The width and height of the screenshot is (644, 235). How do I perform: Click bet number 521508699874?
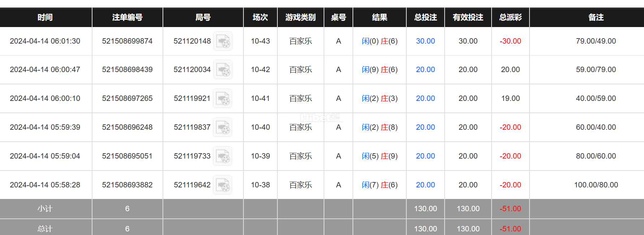tap(127, 41)
